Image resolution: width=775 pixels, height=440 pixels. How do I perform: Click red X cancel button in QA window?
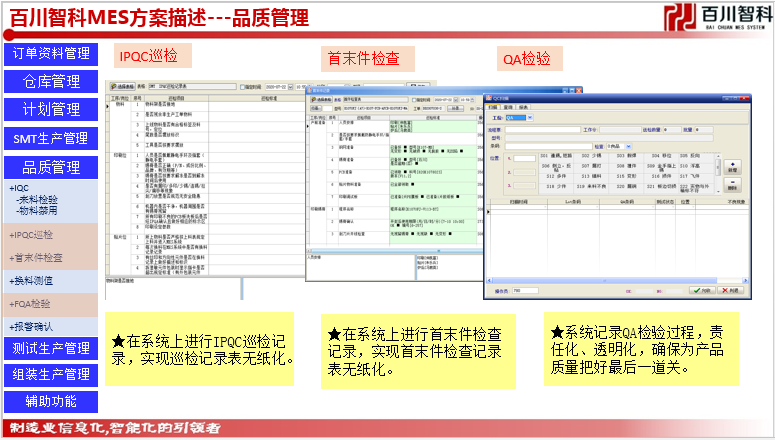point(731,291)
